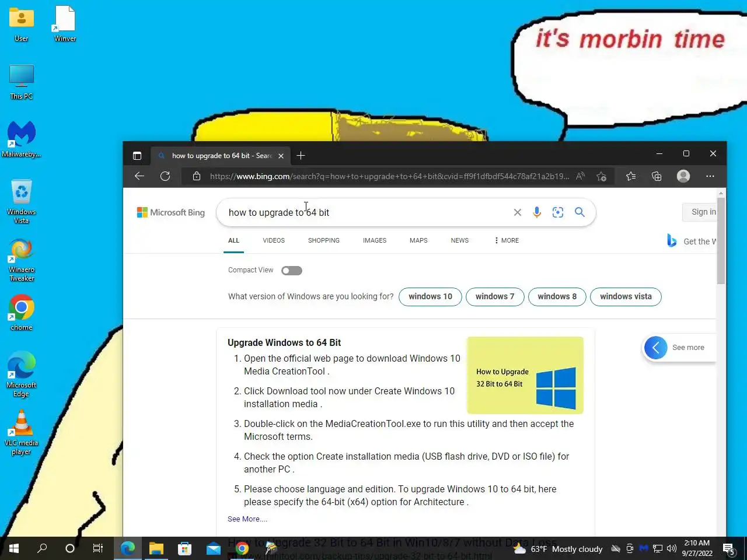The width and height of the screenshot is (747, 560).
Task: Go back with the browser back arrow
Action: pos(139,176)
